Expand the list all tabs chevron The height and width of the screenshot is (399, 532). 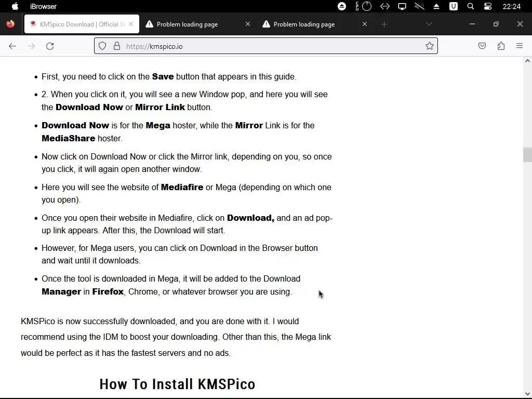429,24
